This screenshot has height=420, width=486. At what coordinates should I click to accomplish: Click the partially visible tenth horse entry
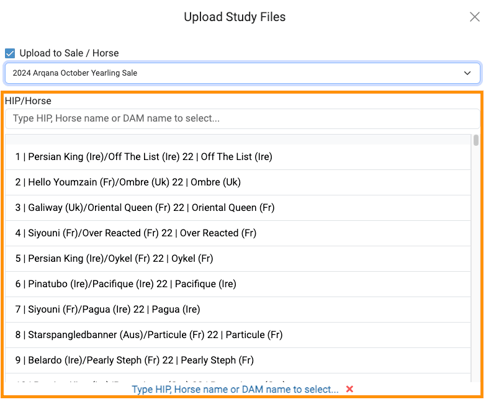pyautogui.click(x=238, y=378)
